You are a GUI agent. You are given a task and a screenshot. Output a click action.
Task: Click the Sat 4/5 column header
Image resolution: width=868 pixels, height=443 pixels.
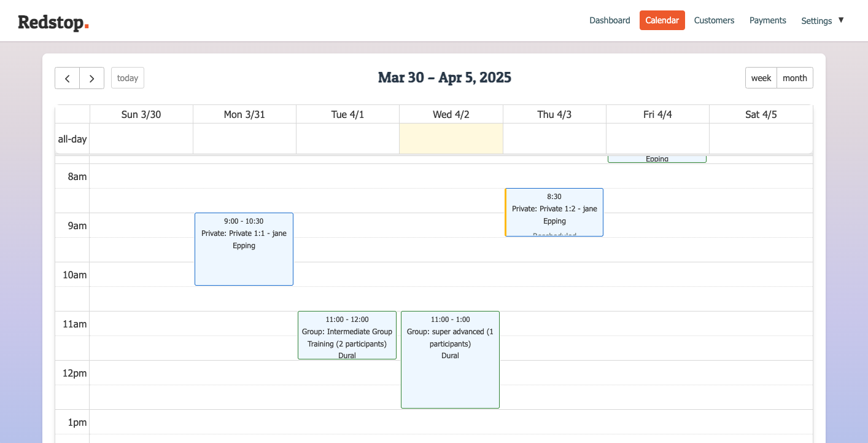761,114
